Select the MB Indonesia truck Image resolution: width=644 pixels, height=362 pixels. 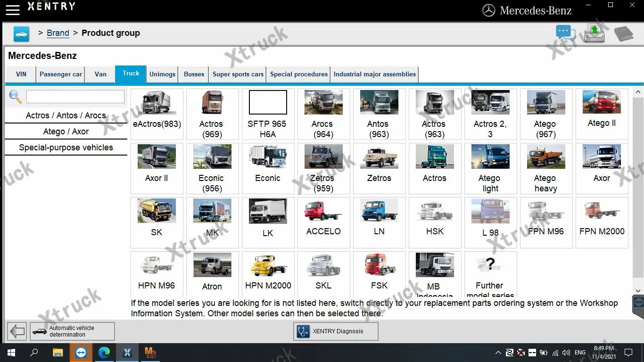435,274
